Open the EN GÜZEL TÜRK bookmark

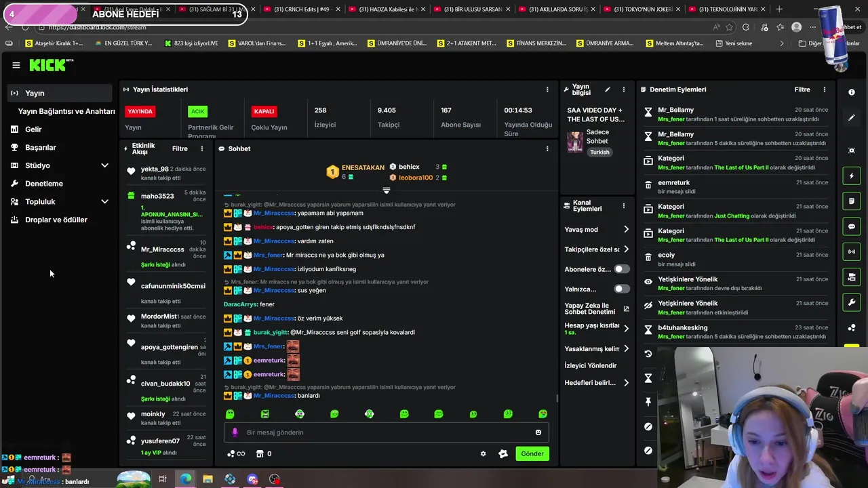pos(123,43)
